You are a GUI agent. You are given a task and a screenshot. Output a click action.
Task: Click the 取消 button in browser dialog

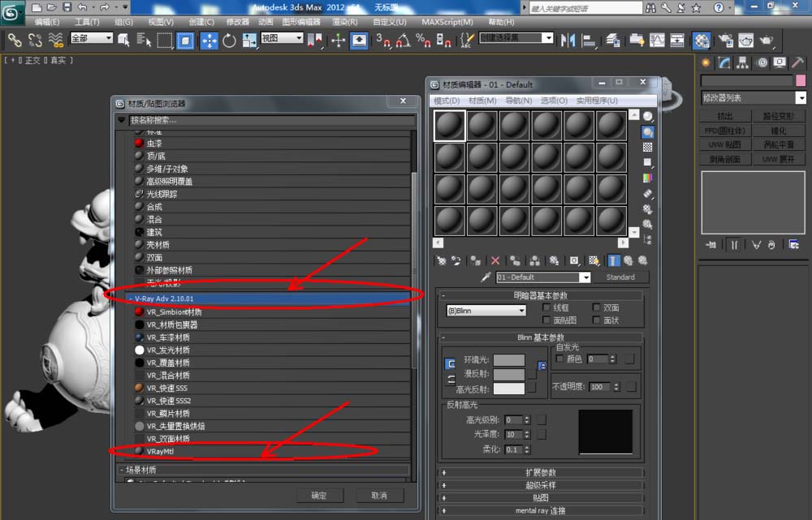click(379, 495)
